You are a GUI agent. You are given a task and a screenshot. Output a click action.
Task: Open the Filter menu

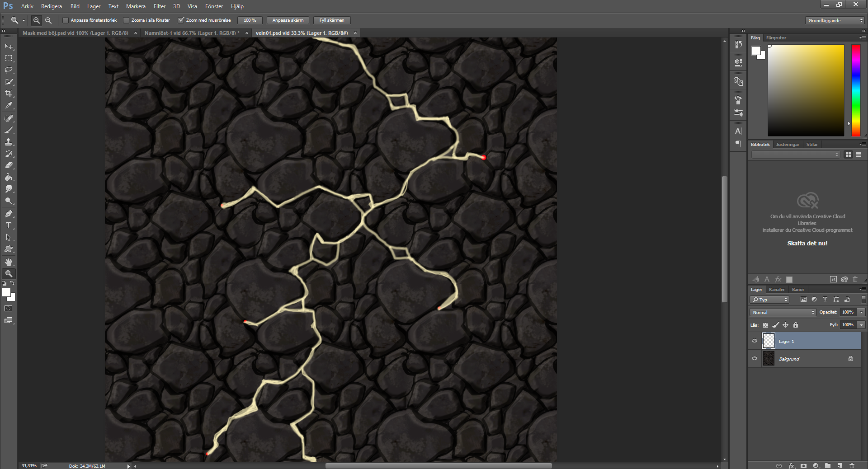pyautogui.click(x=159, y=6)
